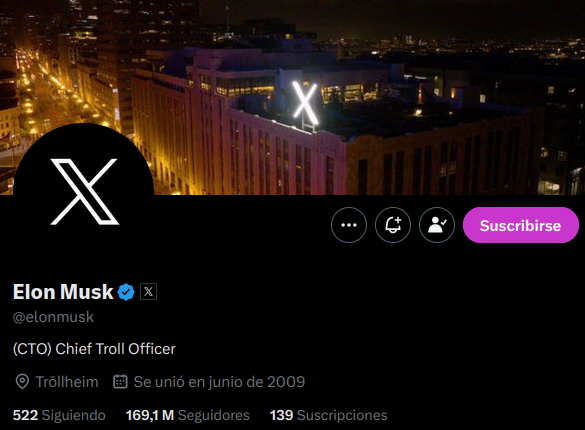Click the blue verified checkmark badge
This screenshot has width=585, height=430.
126,292
